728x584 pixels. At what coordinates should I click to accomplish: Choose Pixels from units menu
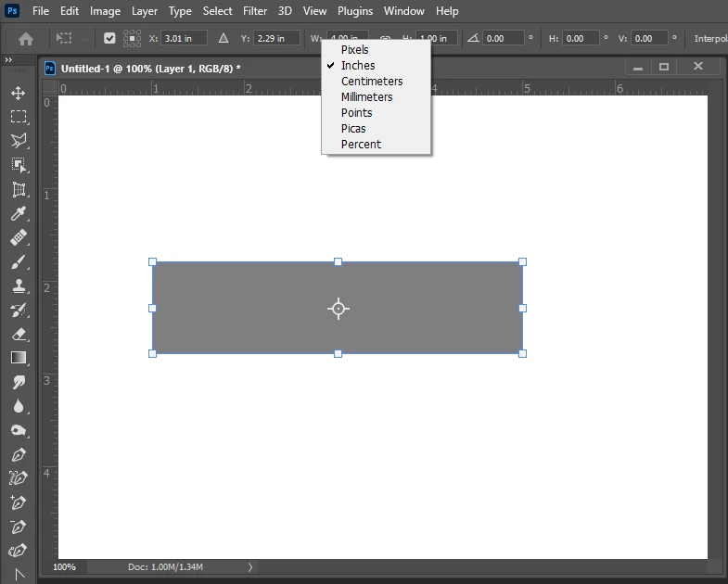coord(377,50)
